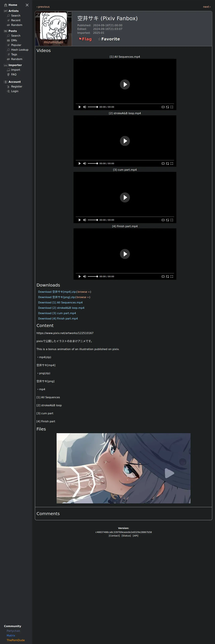Download the [png].zip archive

(x=57, y=297)
